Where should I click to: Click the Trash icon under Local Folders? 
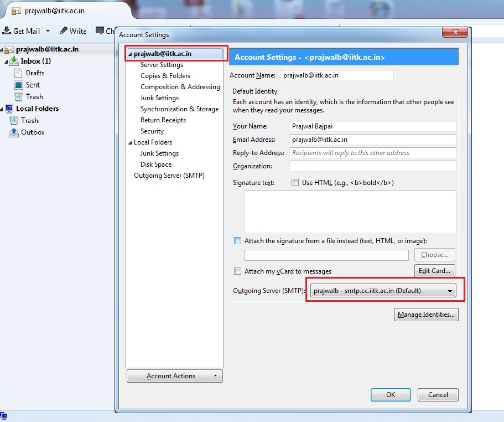tap(13, 121)
